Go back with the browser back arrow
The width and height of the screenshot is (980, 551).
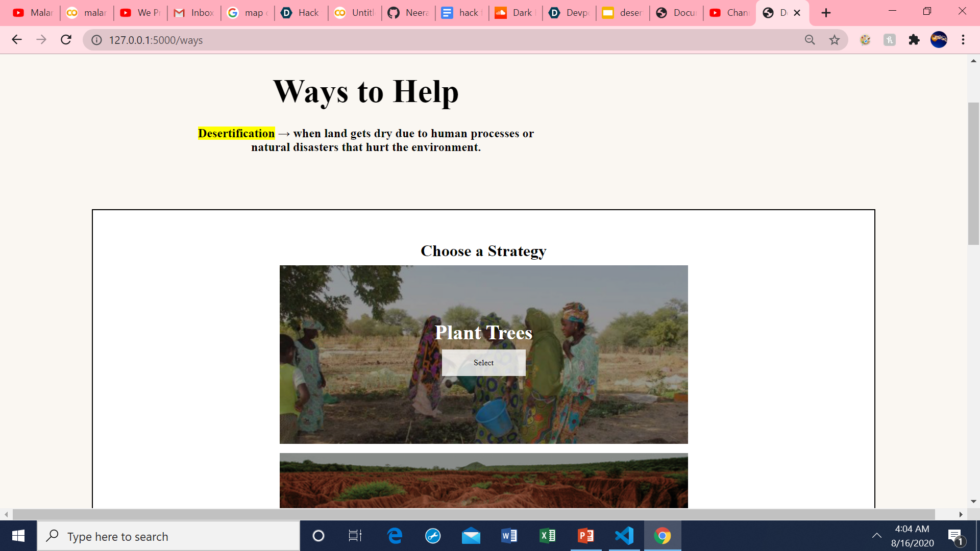[17, 40]
